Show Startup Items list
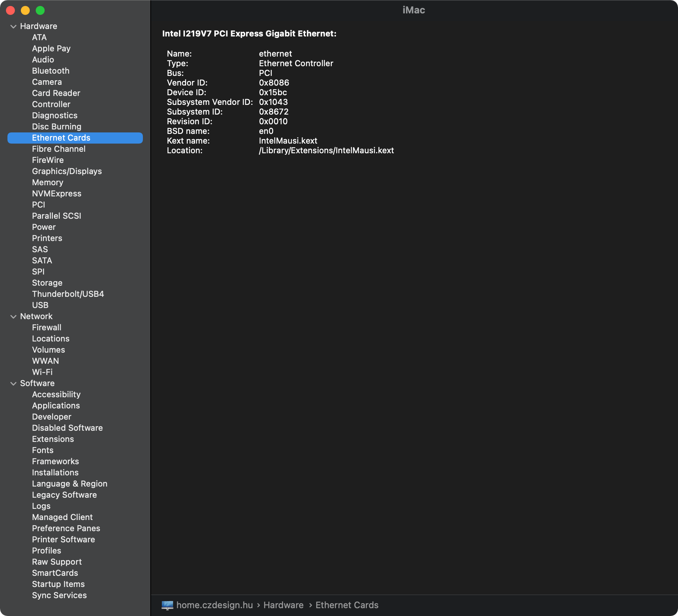This screenshot has width=678, height=616. tap(58, 584)
